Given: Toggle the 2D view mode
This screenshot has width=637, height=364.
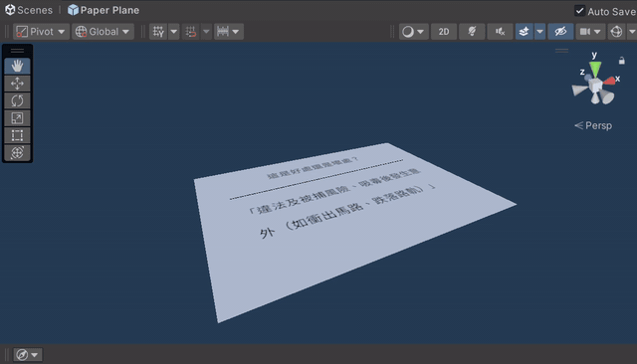Looking at the screenshot, I should point(444,32).
